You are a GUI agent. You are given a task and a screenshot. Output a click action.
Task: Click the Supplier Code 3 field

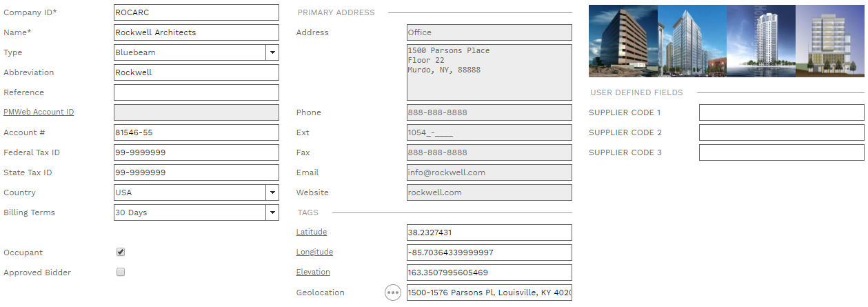tap(781, 152)
